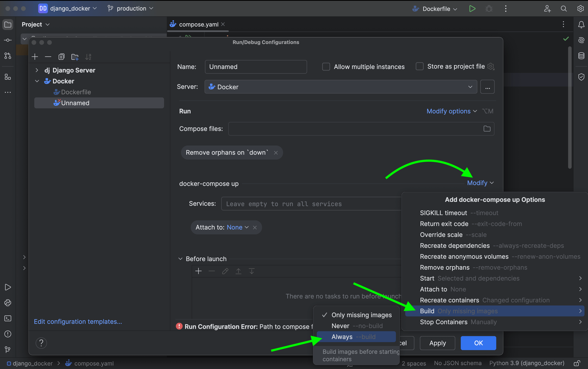The image size is (588, 369).
Task: Enable Allow multiple instances
Action: point(326,66)
